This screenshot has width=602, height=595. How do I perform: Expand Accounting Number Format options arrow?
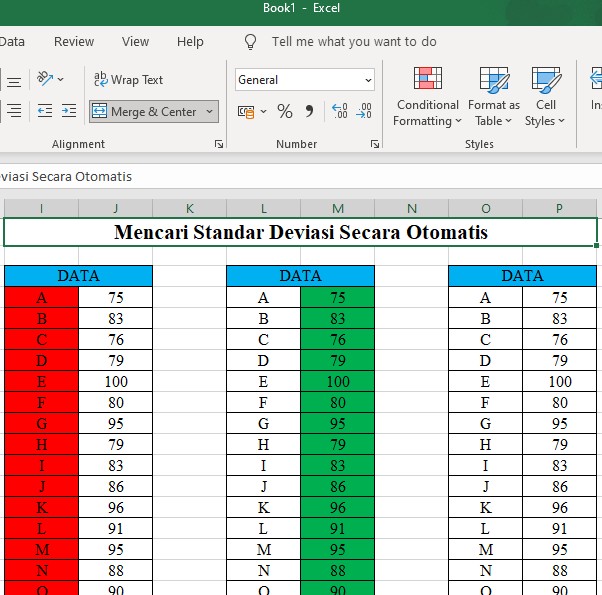pos(263,112)
